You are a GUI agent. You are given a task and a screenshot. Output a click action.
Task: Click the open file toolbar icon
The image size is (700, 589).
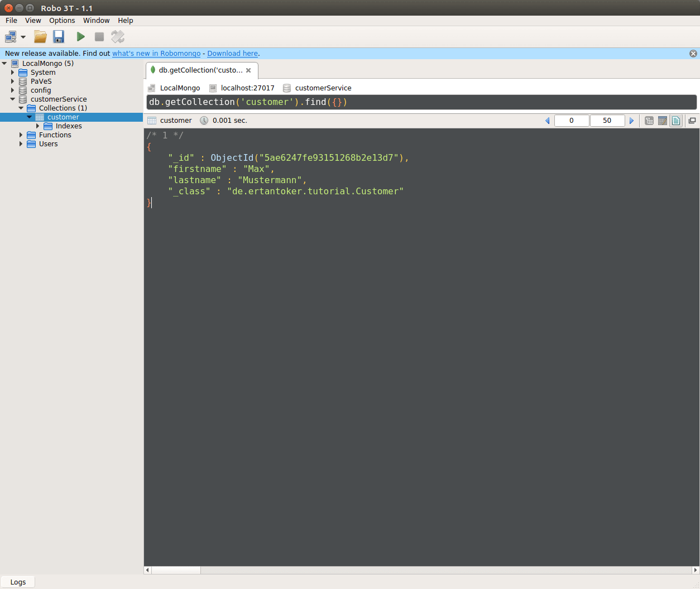40,36
